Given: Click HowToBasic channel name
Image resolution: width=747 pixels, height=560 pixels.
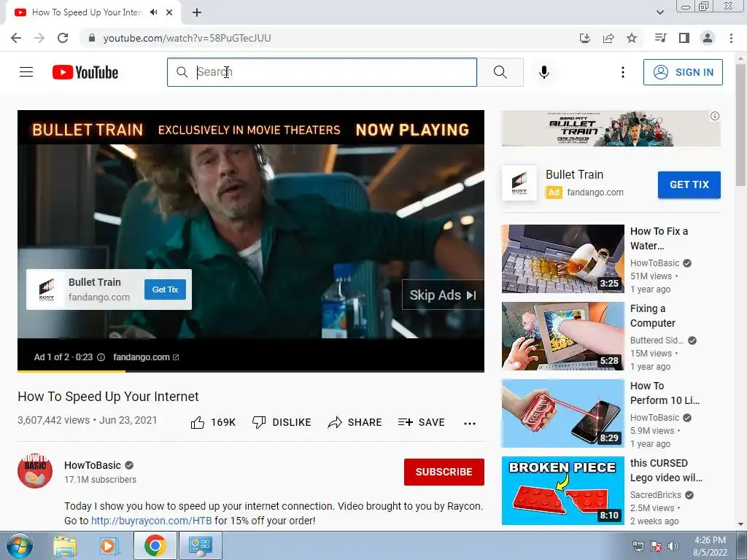Looking at the screenshot, I should coord(93,465).
